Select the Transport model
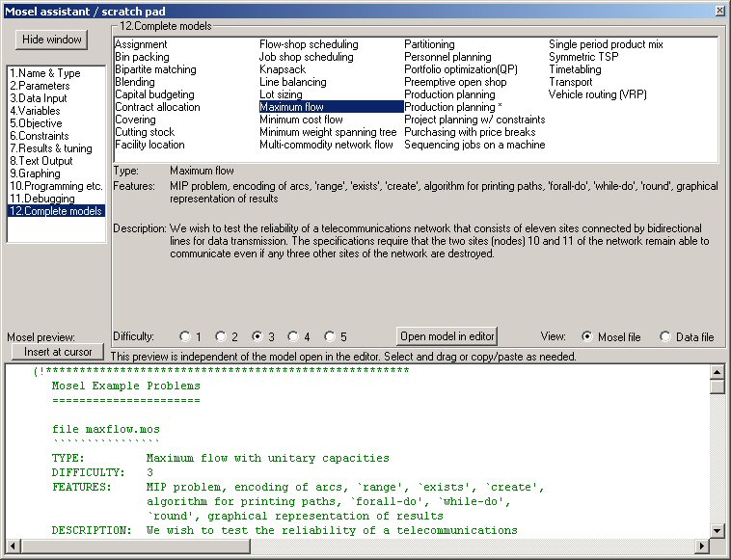 coord(571,82)
